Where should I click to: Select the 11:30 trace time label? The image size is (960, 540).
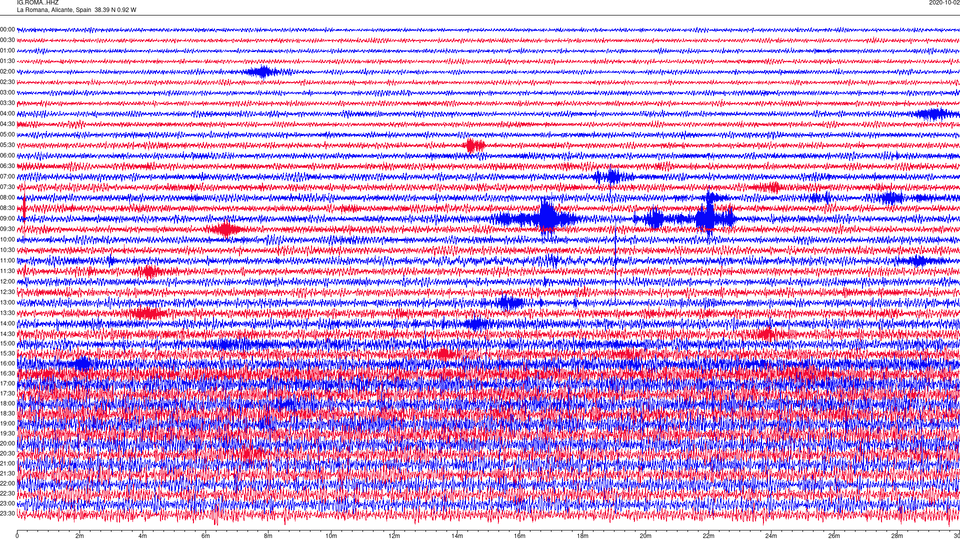7,271
